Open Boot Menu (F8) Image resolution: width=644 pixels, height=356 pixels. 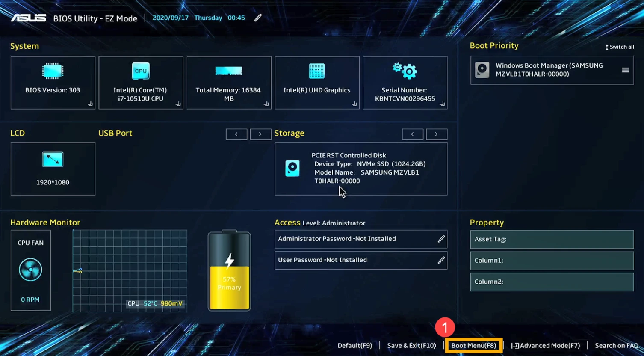(474, 345)
